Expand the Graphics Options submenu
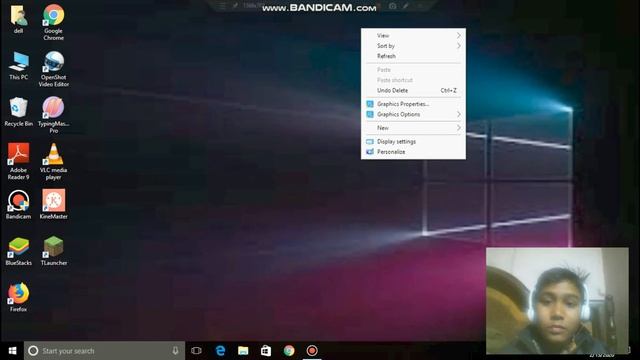640x360 pixels. coord(413,114)
